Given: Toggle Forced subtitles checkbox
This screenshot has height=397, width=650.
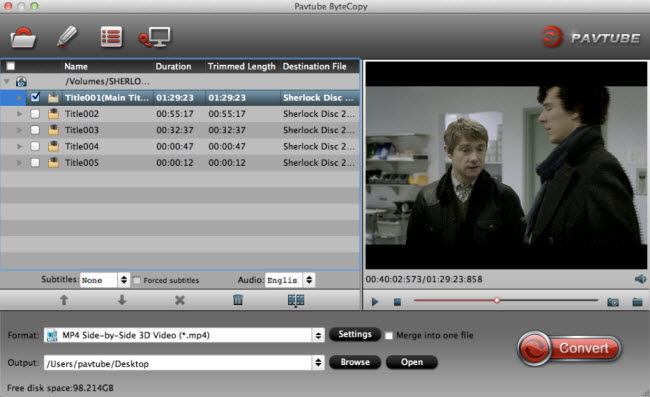Looking at the screenshot, I should click(x=136, y=281).
